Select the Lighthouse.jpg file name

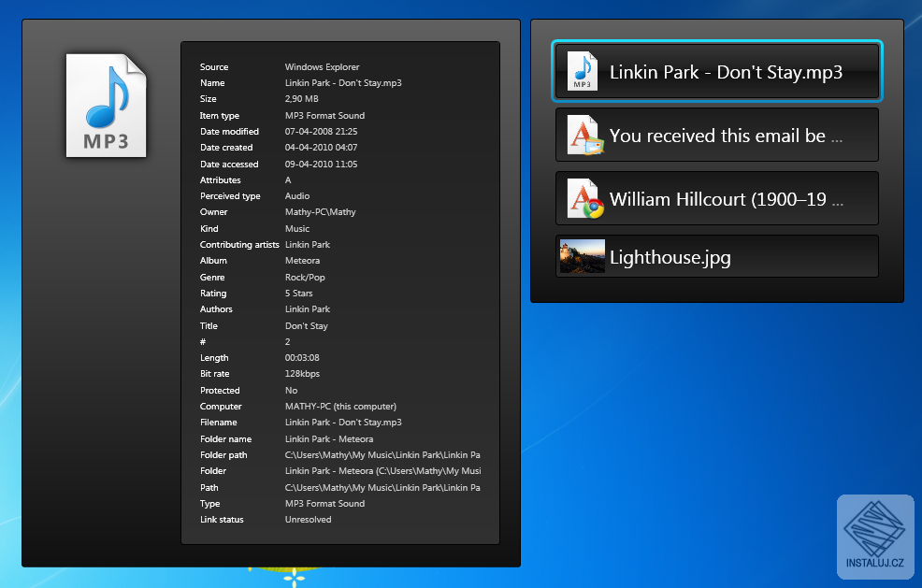[670, 258]
